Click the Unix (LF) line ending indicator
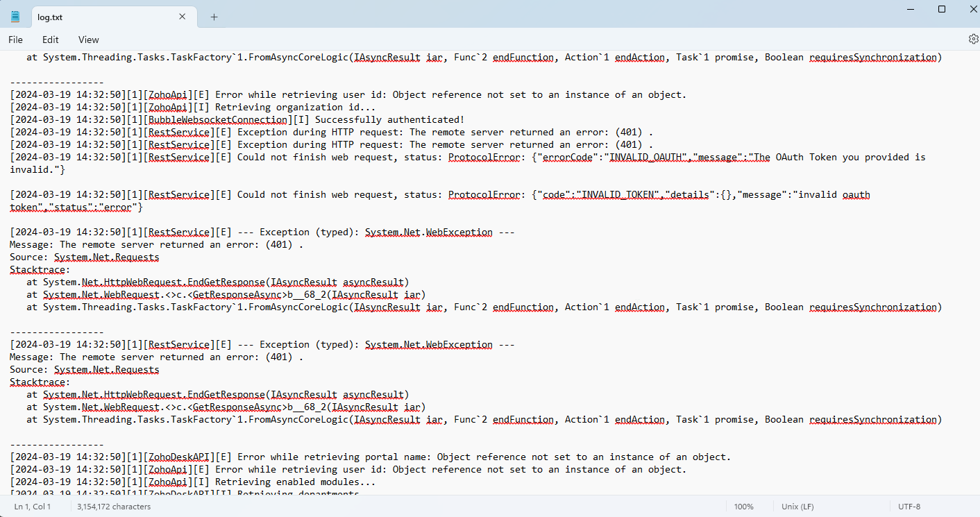This screenshot has width=980, height=517. pyautogui.click(x=797, y=507)
